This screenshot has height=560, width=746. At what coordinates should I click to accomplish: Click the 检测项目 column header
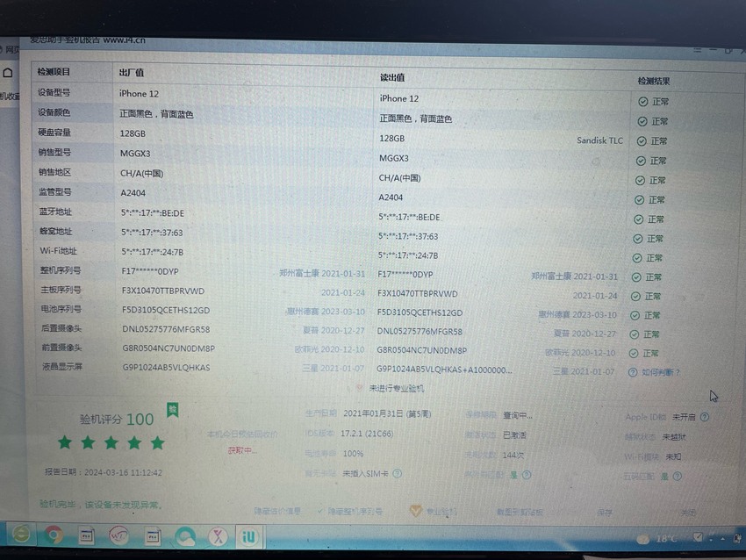54,72
